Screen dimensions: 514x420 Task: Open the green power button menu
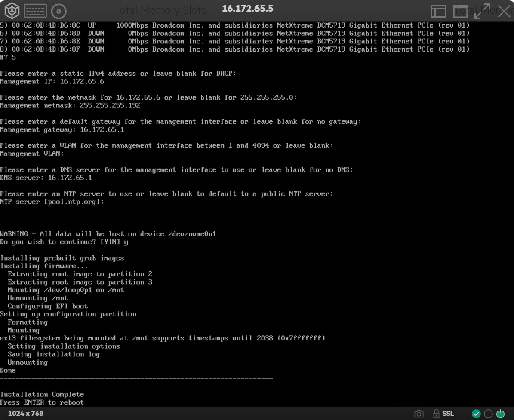pos(501,414)
